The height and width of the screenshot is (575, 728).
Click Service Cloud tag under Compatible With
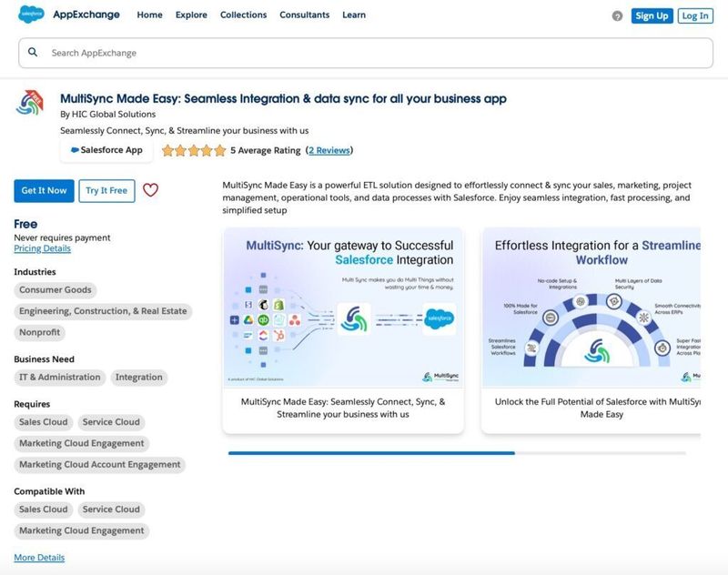(x=111, y=509)
